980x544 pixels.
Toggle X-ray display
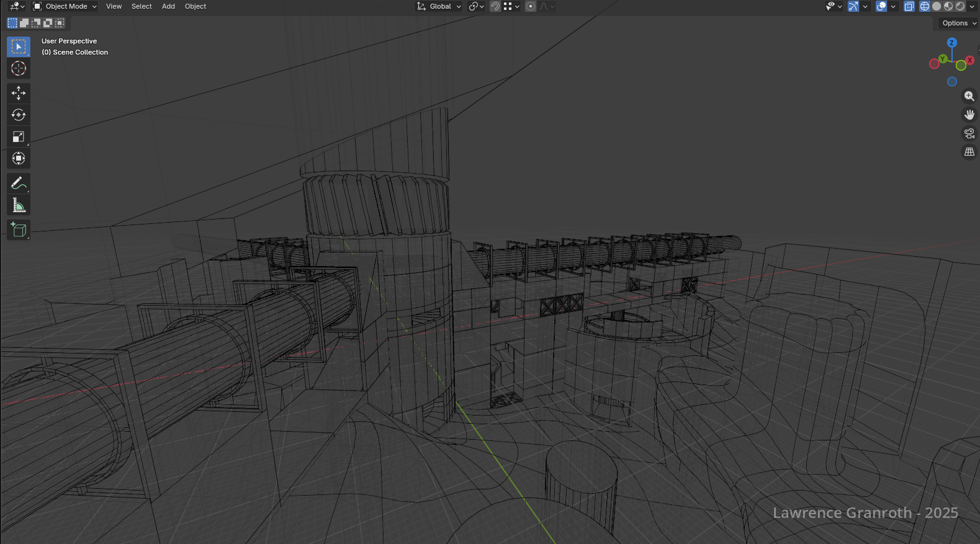tap(909, 6)
